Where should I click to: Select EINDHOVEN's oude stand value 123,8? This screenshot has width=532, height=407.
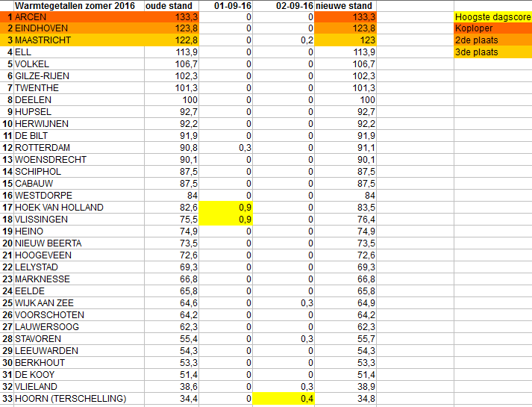172,28
